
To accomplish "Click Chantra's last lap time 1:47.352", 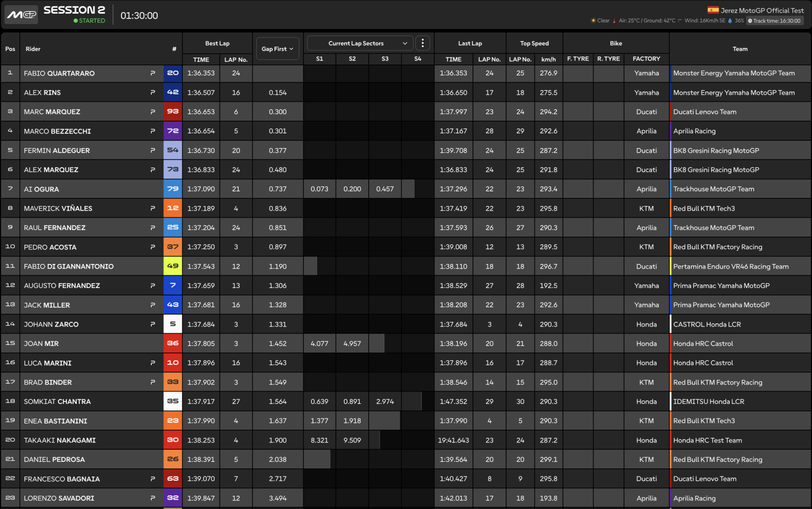I will click(x=454, y=402).
